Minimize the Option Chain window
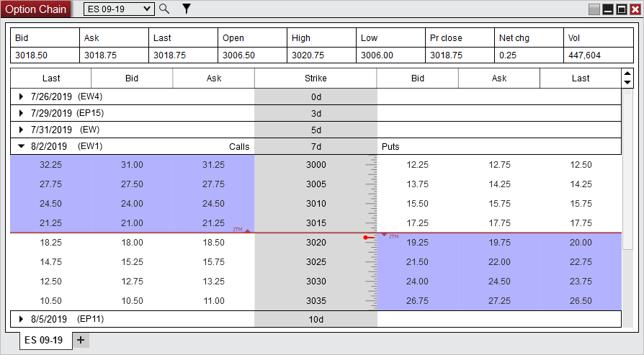The image size is (644, 355). click(x=608, y=9)
